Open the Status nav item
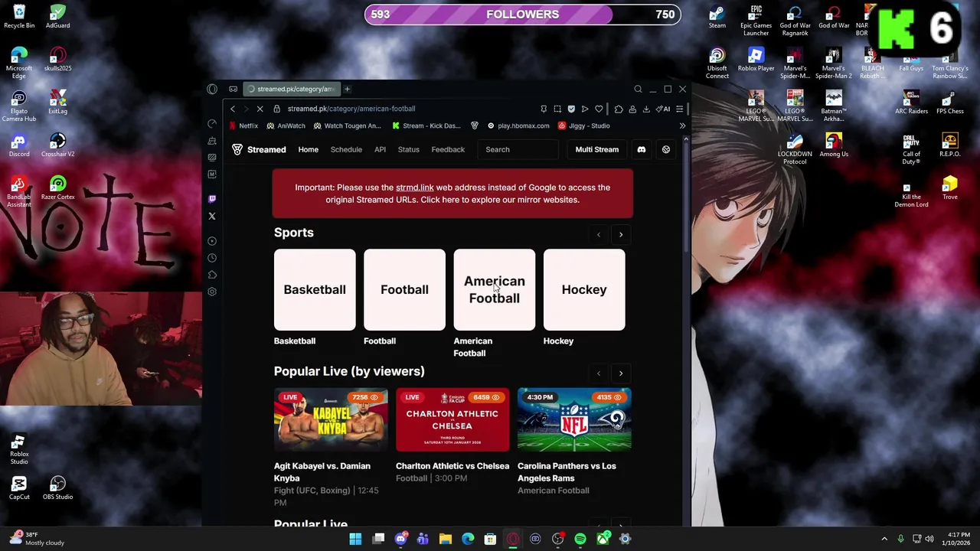 click(x=408, y=149)
